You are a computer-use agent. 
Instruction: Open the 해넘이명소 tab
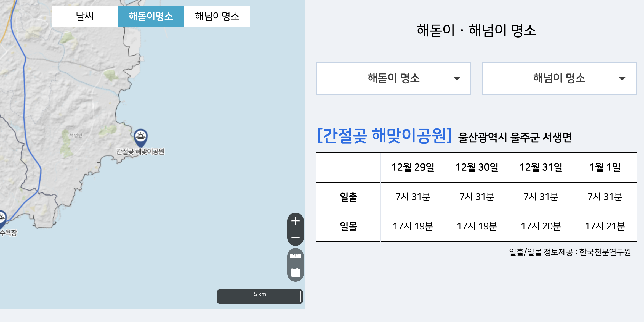tap(217, 16)
